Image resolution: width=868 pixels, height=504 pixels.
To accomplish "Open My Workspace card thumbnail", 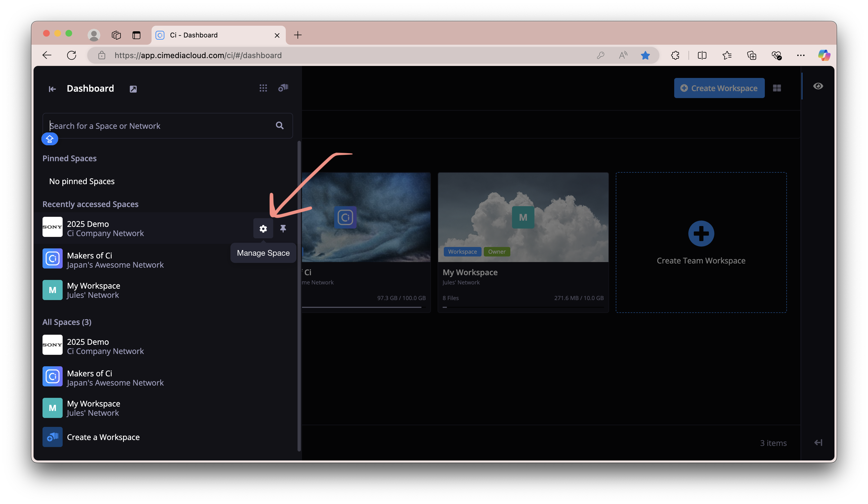I will [523, 217].
